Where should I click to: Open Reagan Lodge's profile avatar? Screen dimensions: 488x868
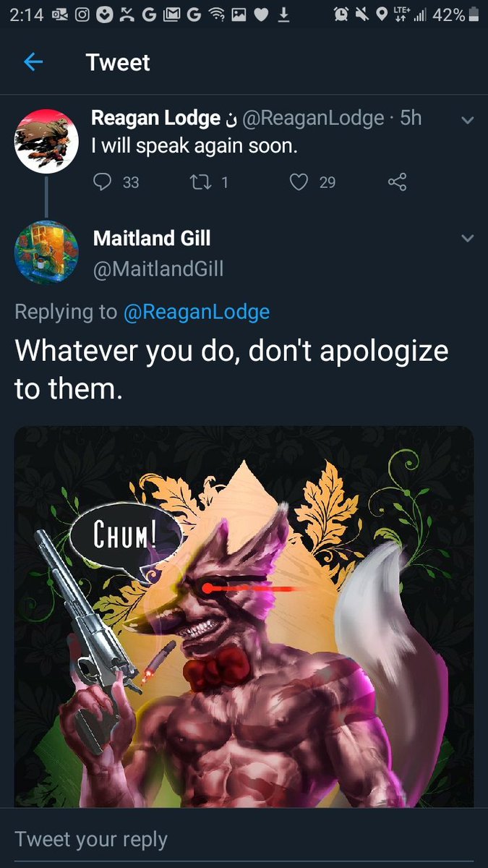(x=46, y=141)
